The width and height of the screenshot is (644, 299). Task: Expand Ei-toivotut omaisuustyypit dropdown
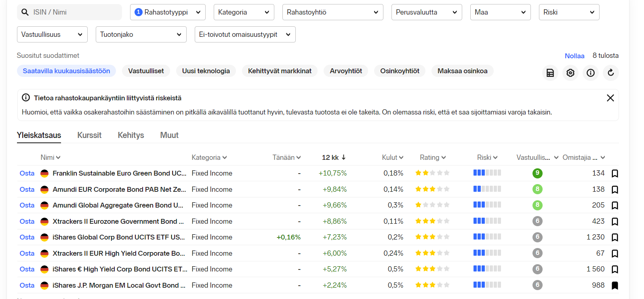point(245,34)
